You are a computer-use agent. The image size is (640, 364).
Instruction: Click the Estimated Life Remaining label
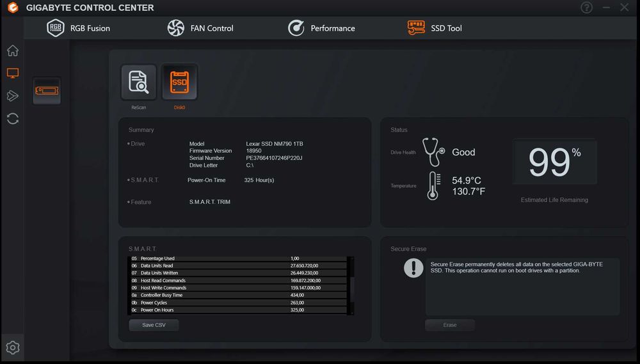(554, 200)
